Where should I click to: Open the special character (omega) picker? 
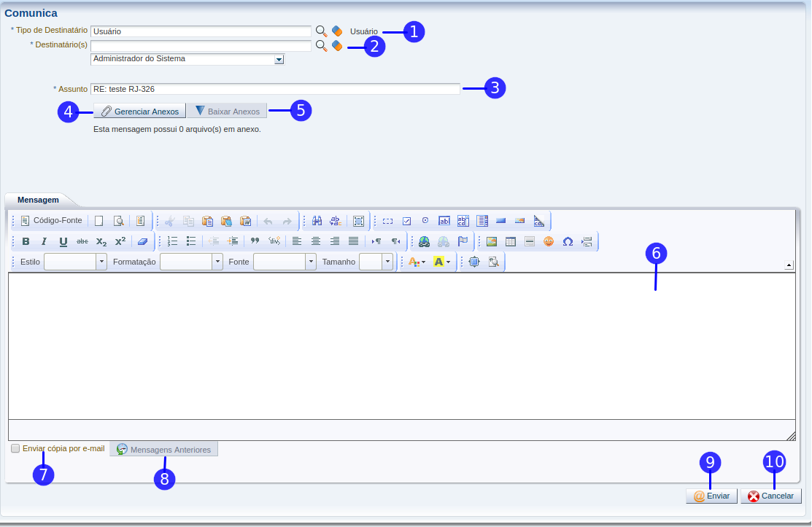(x=568, y=241)
